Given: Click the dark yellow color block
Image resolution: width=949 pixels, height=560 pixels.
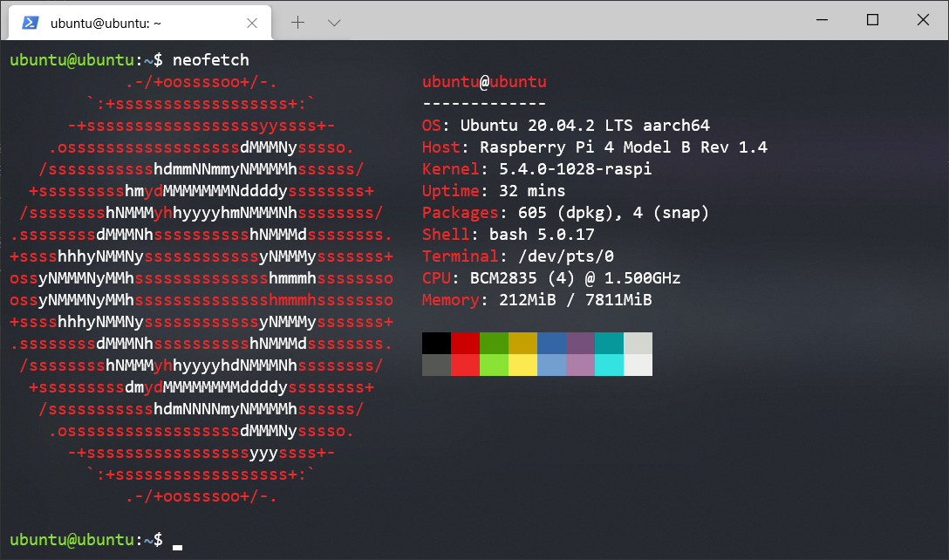Looking at the screenshot, I should (x=523, y=344).
